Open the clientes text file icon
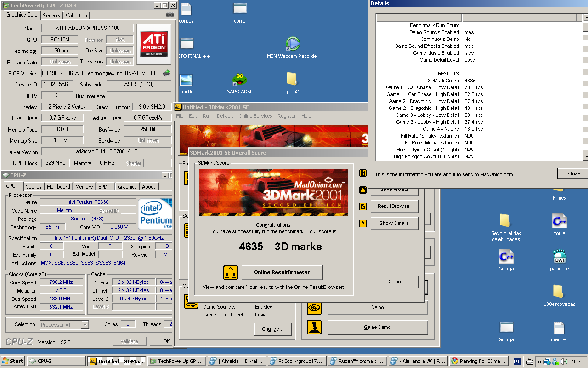588x368 pixels. coord(559,331)
